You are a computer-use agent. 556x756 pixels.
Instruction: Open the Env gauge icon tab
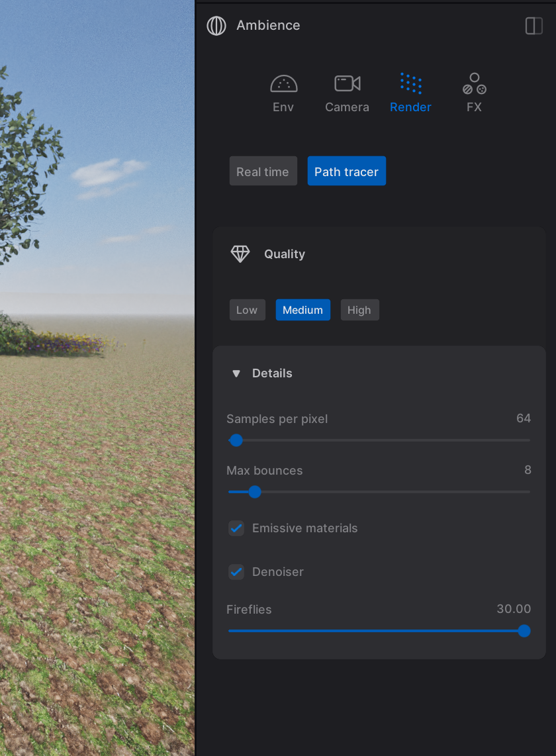click(x=283, y=84)
